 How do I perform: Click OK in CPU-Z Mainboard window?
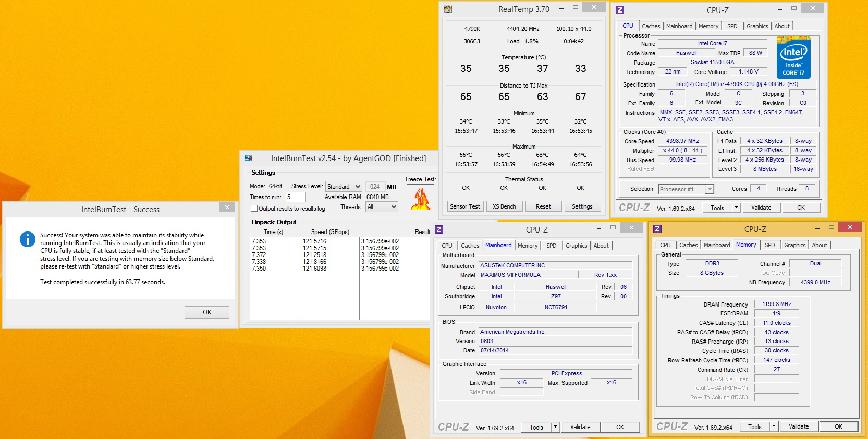point(620,427)
